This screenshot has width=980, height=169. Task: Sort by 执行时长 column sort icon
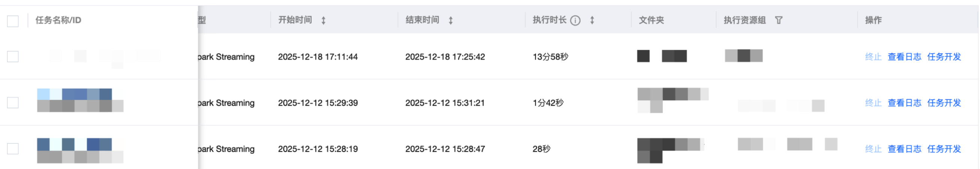(x=592, y=20)
